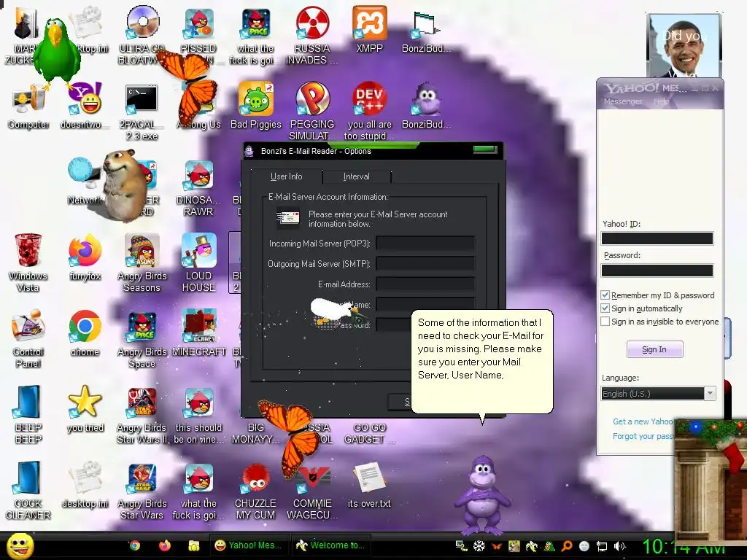Image resolution: width=747 pixels, height=560 pixels.
Task: Open the Yahoo 'doesntwo...' desktop icon
Action: tap(85, 105)
